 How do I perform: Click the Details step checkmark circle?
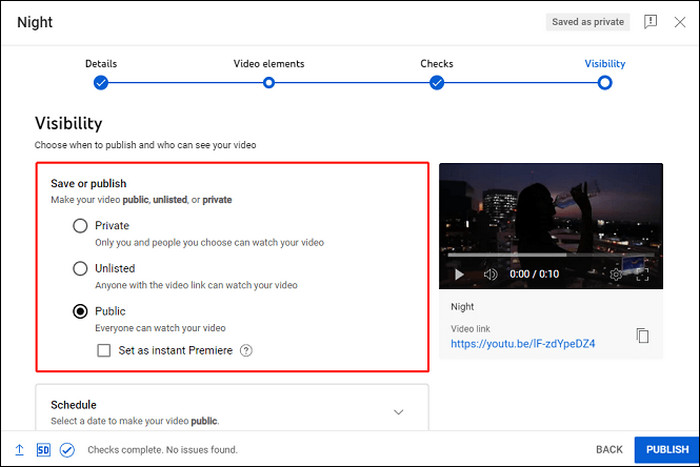pyautogui.click(x=101, y=83)
